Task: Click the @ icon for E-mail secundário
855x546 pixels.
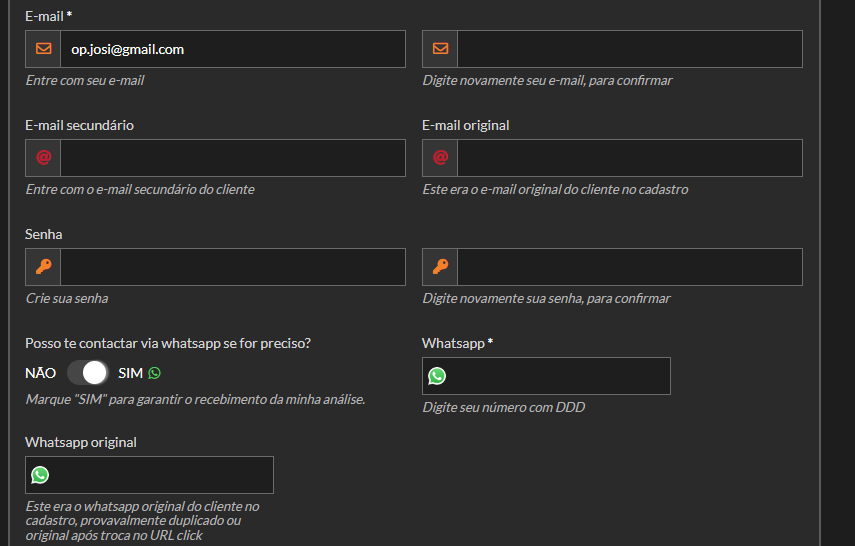Action: [x=43, y=158]
